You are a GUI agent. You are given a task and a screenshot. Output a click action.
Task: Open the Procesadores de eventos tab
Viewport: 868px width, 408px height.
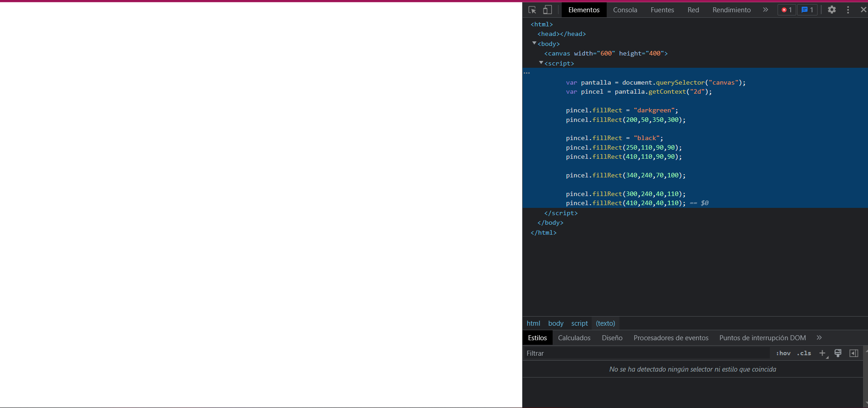671,337
